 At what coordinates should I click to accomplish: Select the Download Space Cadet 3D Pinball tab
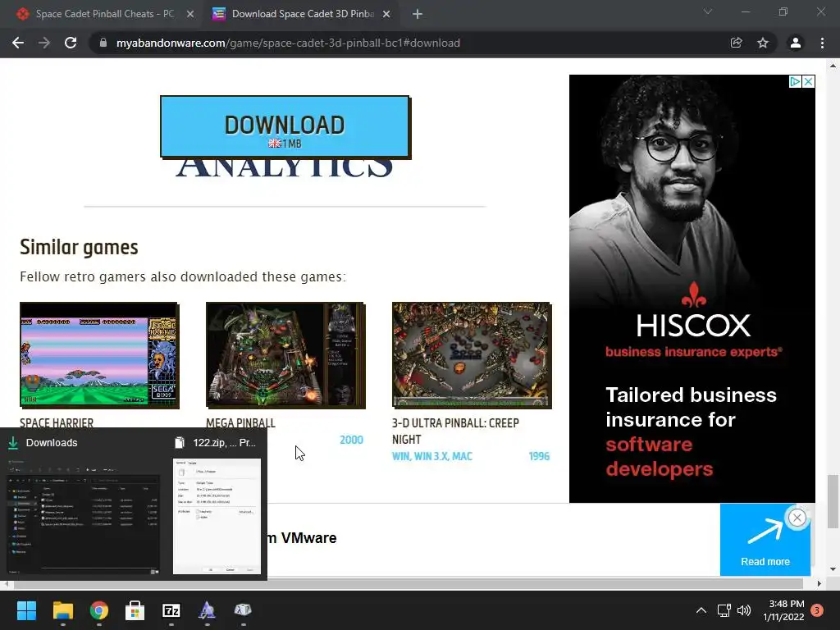[303, 15]
